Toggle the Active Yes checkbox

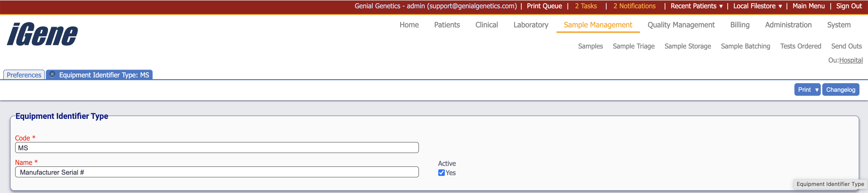pos(441,173)
